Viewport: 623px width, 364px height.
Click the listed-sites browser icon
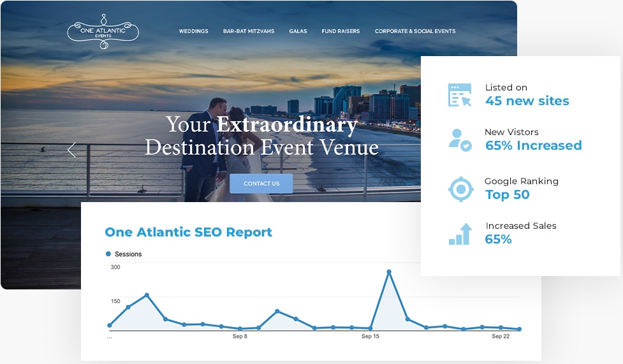point(460,95)
